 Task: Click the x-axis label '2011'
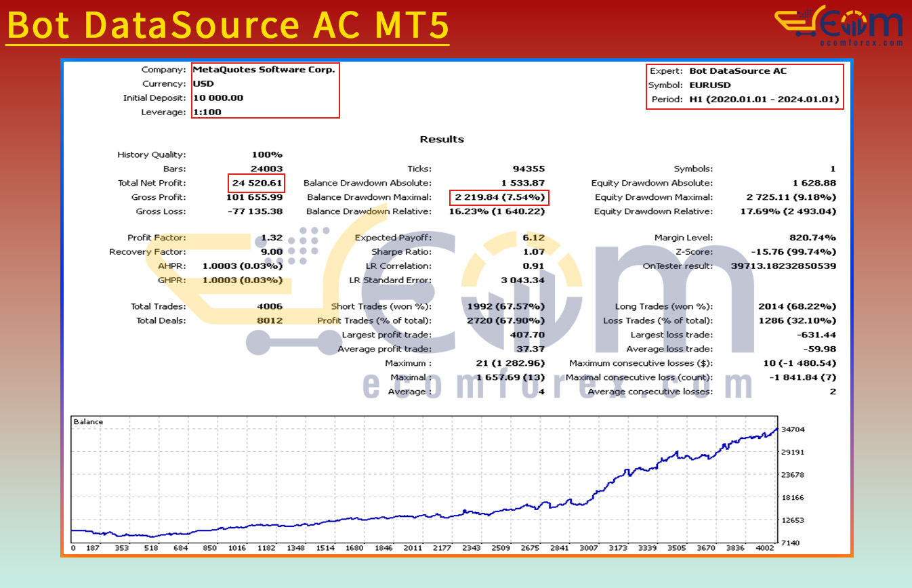(413, 548)
